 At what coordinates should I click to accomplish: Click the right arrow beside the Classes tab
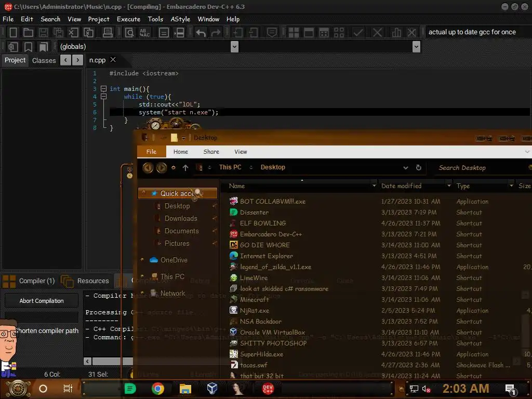click(78, 60)
